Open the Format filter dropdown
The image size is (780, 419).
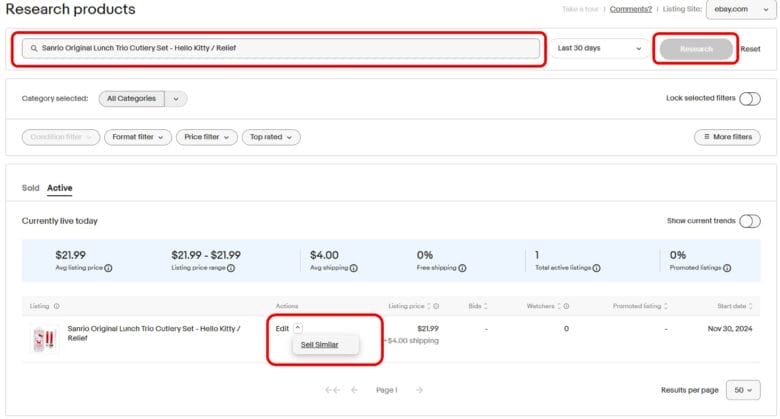(x=138, y=137)
